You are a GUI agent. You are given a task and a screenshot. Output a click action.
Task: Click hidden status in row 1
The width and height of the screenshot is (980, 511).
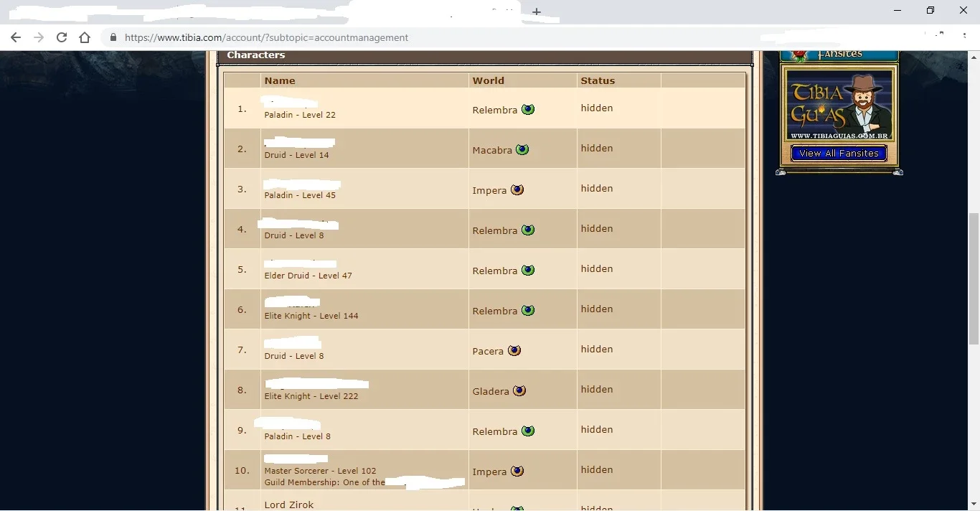(597, 108)
